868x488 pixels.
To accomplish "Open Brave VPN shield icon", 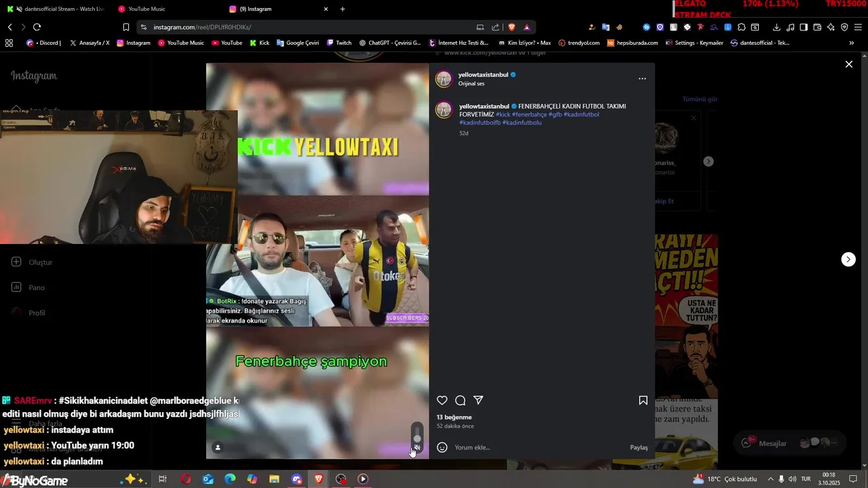I will [x=844, y=27].
